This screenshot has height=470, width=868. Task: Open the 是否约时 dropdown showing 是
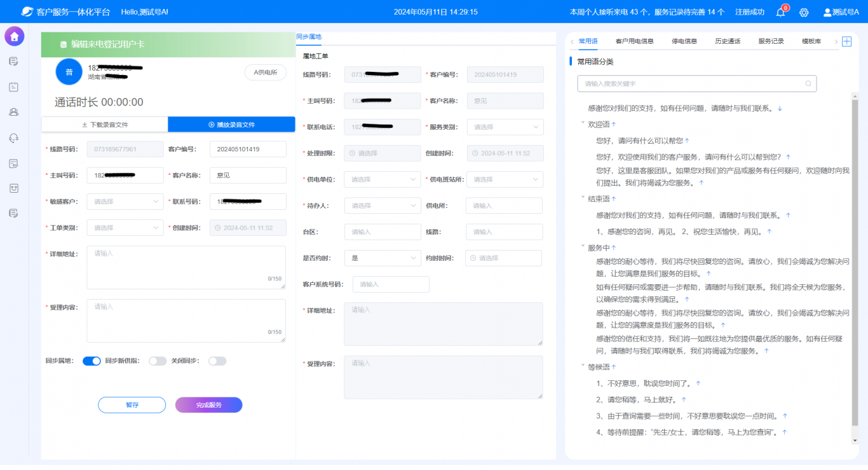point(383,258)
